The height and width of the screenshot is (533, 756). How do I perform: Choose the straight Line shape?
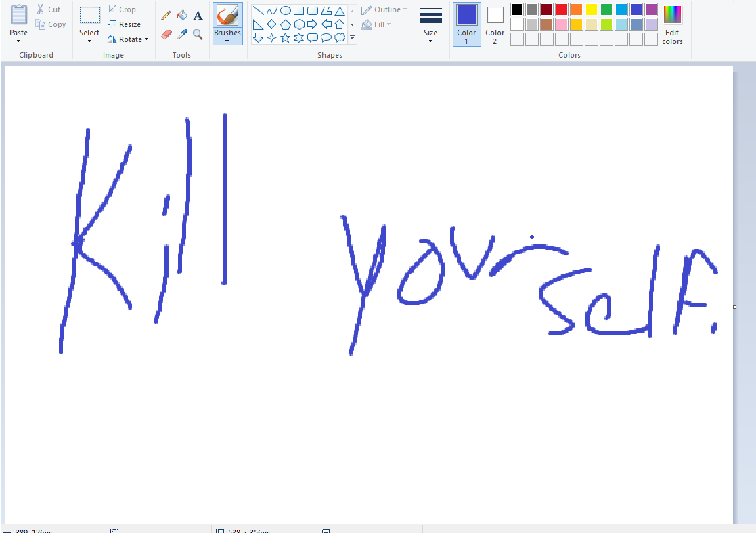[258, 11]
